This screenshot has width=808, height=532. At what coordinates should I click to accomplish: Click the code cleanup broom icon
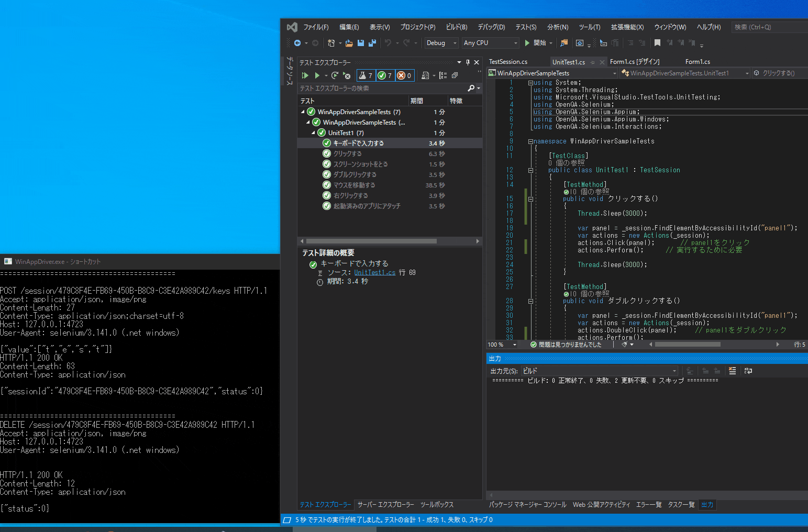624,345
